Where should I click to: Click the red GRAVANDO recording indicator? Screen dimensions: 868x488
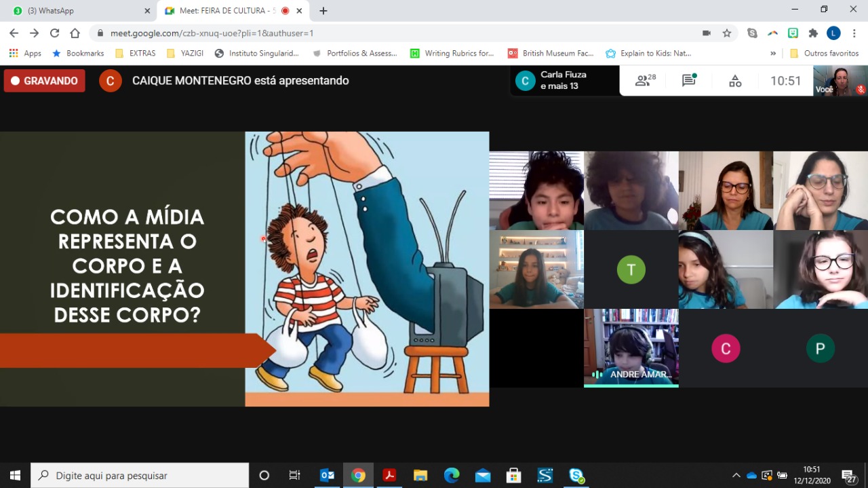[x=45, y=81]
